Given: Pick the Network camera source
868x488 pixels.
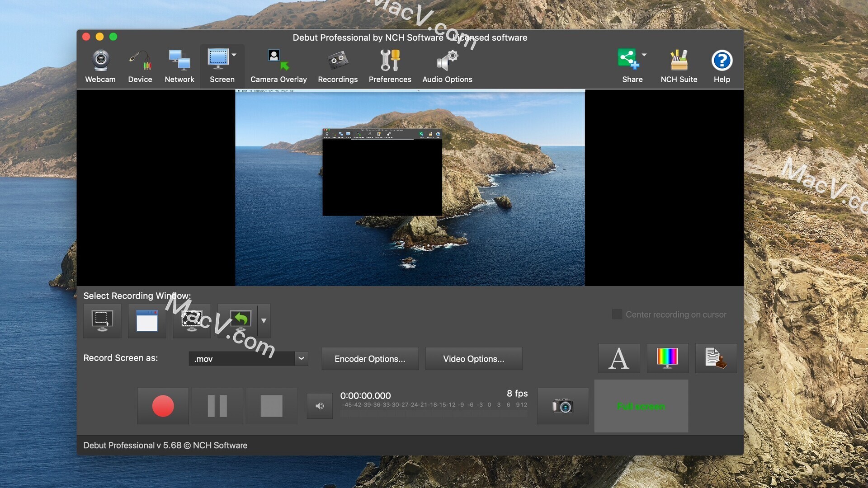Looking at the screenshot, I should (x=179, y=66).
